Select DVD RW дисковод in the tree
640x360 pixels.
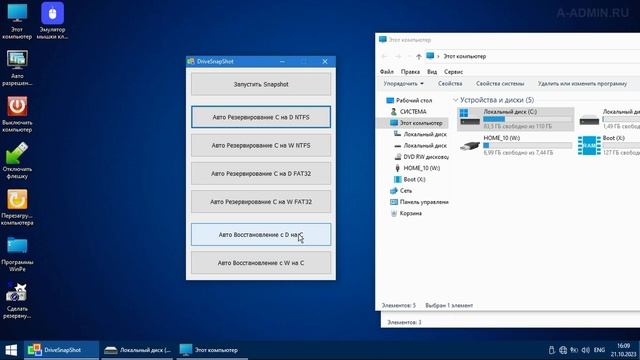(426, 157)
